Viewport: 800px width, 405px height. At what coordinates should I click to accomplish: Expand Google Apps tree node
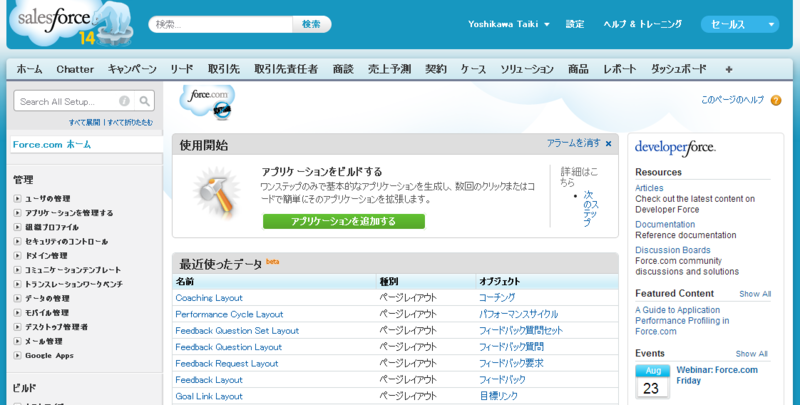pos(17,356)
